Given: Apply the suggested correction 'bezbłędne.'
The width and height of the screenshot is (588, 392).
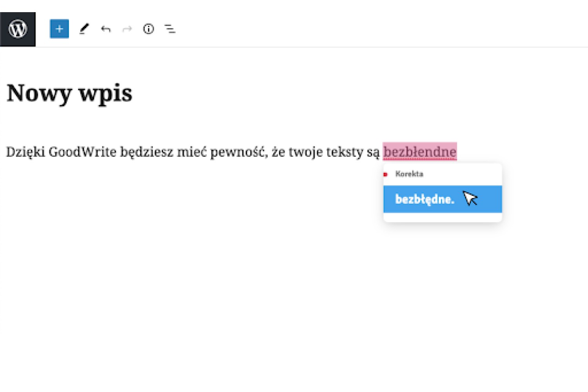Looking at the screenshot, I should (443, 199).
